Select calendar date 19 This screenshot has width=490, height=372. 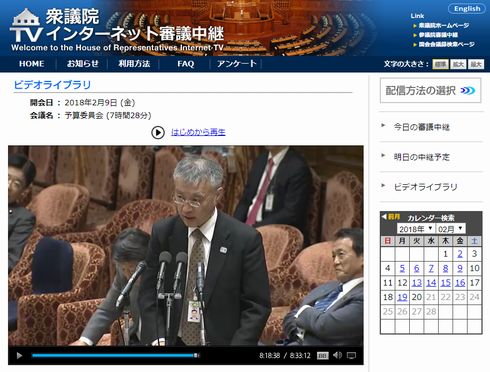pos(402,297)
